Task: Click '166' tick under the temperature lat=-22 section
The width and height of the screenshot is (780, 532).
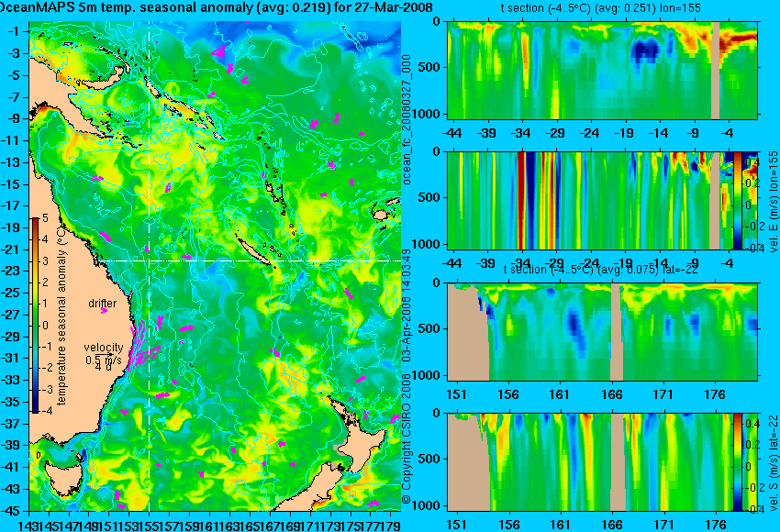Action: (612, 394)
